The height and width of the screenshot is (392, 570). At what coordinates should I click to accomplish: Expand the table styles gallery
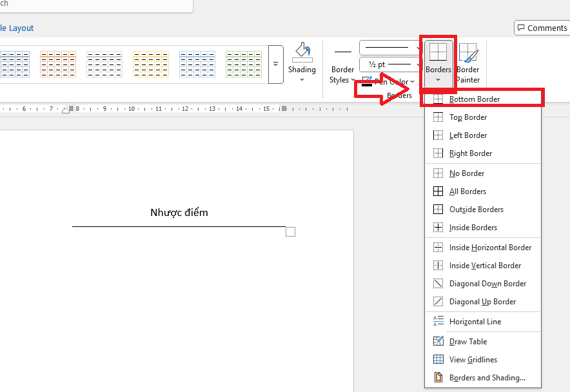coord(276,64)
